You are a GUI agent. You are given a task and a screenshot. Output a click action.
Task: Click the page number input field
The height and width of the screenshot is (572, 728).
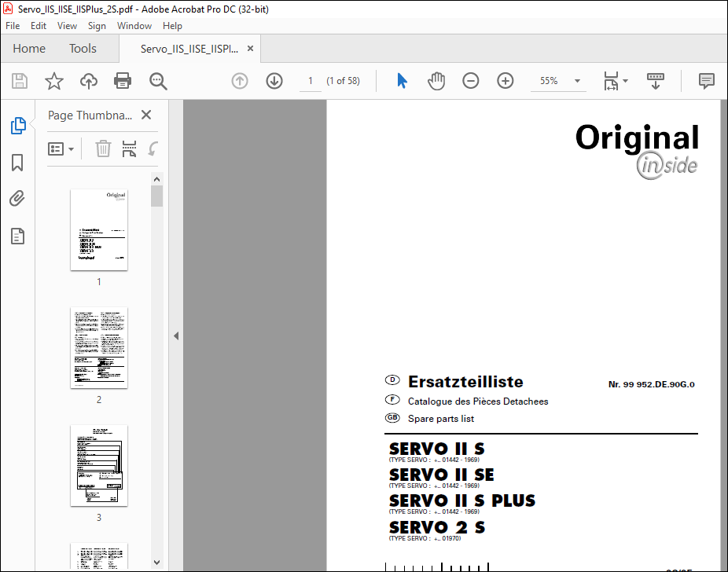coord(310,81)
